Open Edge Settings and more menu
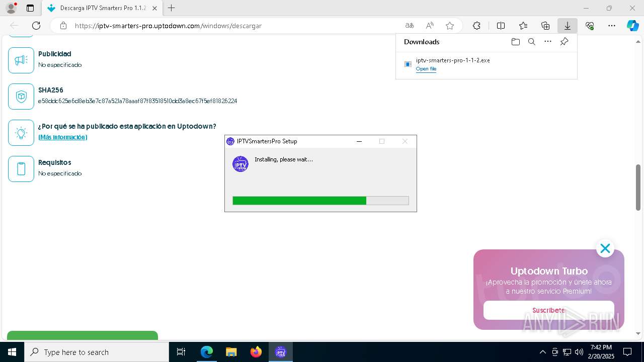644x362 pixels. [x=612, y=26]
